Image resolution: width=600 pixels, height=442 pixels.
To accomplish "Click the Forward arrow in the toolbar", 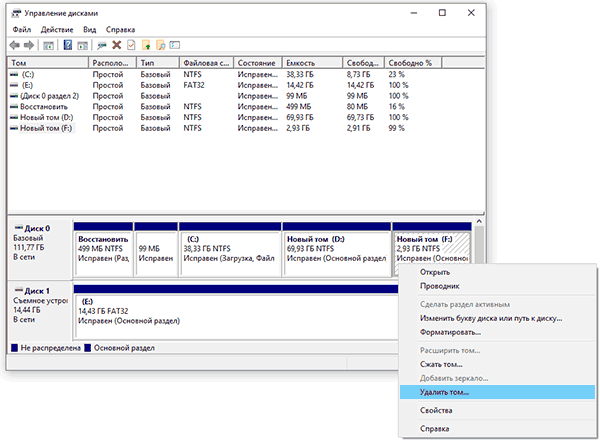I will (29, 45).
